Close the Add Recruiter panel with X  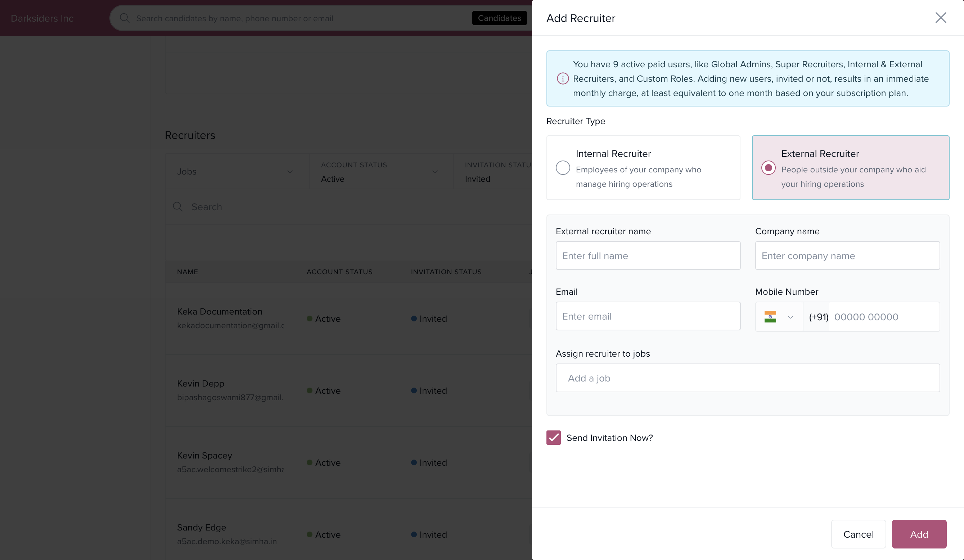pyautogui.click(x=940, y=18)
